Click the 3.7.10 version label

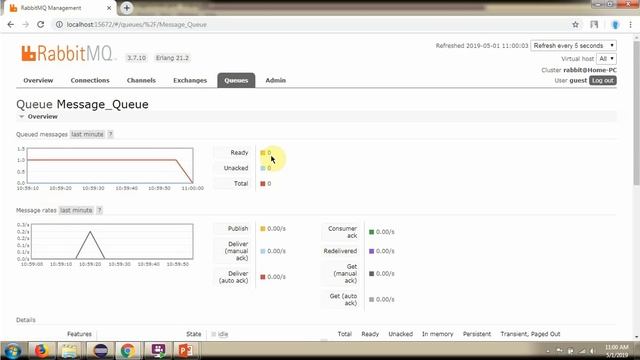click(x=136, y=58)
